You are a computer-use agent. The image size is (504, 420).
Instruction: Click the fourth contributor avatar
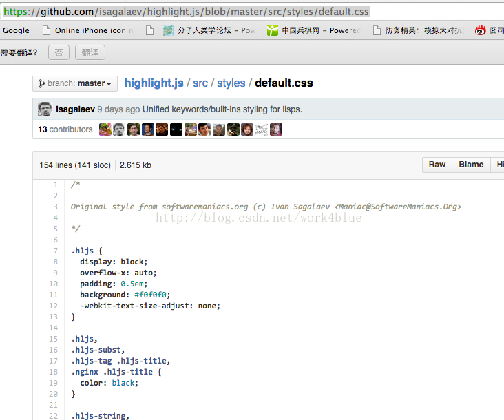click(x=148, y=129)
